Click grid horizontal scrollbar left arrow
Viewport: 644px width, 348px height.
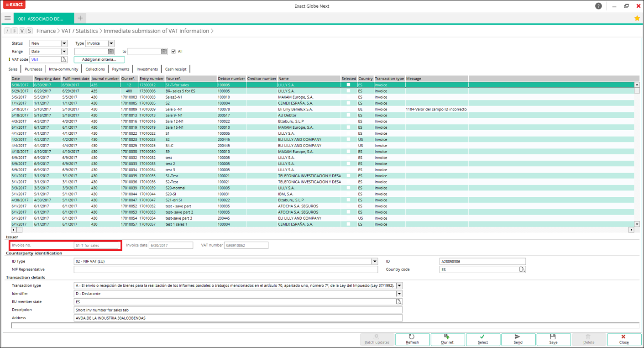point(13,230)
